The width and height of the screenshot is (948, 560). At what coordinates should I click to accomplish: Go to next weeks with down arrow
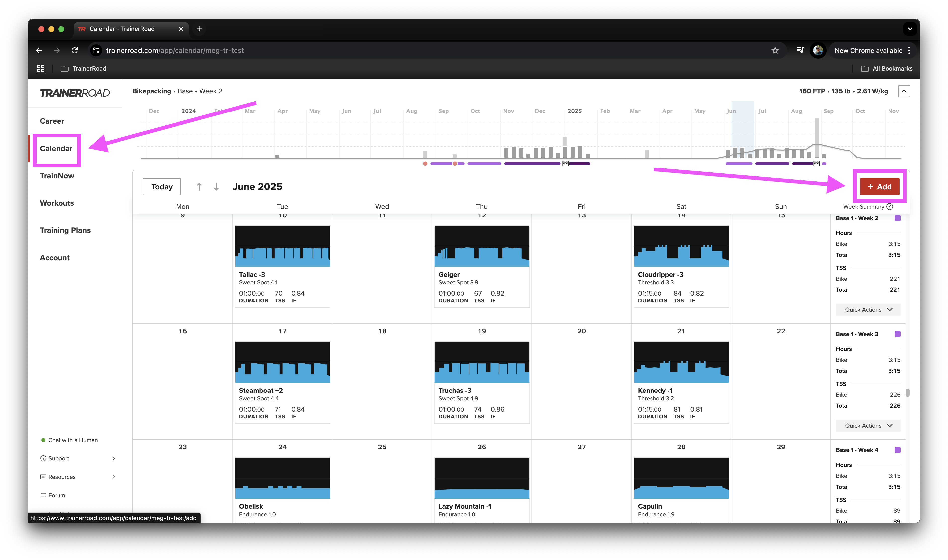(x=216, y=187)
